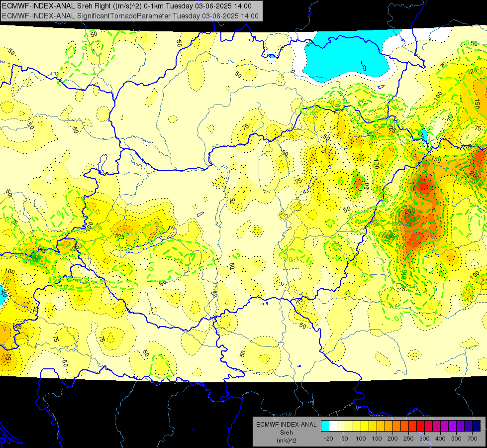Click the darkest navy swatch in the legend

tap(477, 426)
